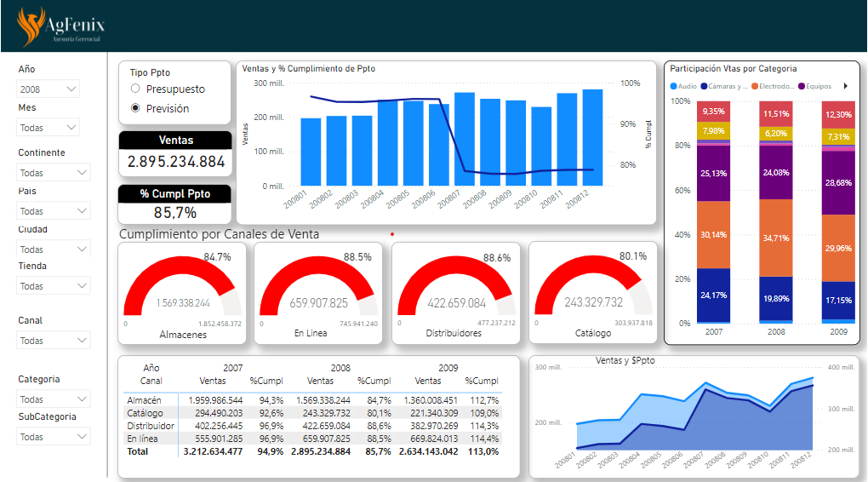Select the Previsión radio option

point(135,109)
